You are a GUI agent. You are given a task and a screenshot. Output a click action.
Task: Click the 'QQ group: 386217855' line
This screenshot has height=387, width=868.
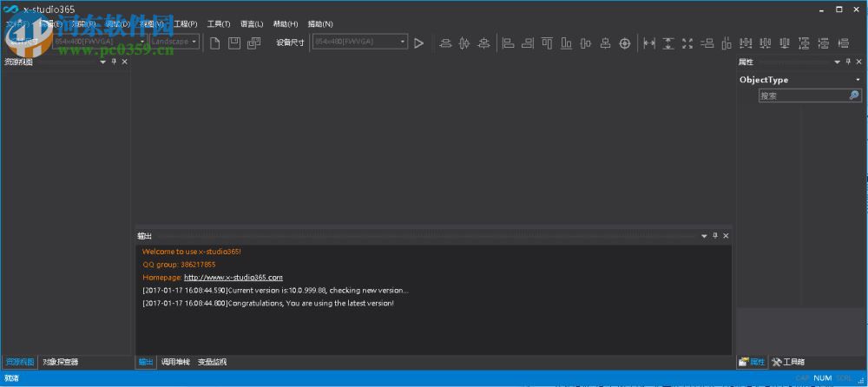click(179, 265)
